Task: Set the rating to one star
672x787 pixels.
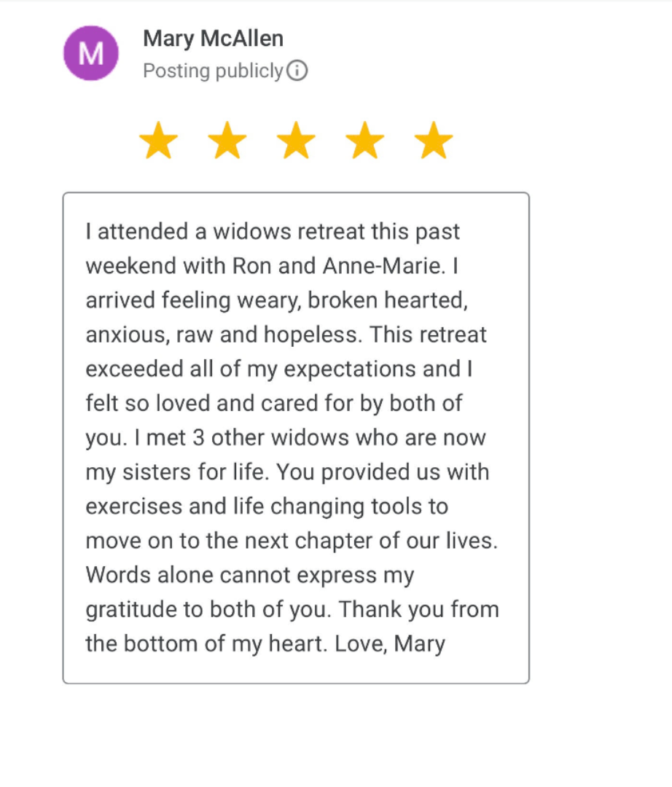Action: point(158,141)
